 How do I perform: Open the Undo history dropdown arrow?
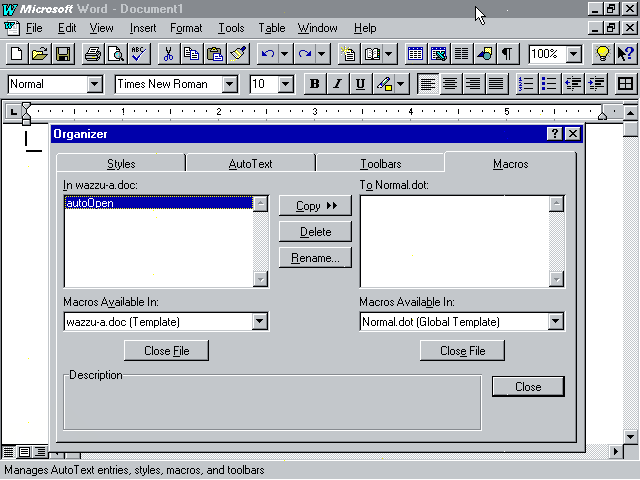[285, 54]
